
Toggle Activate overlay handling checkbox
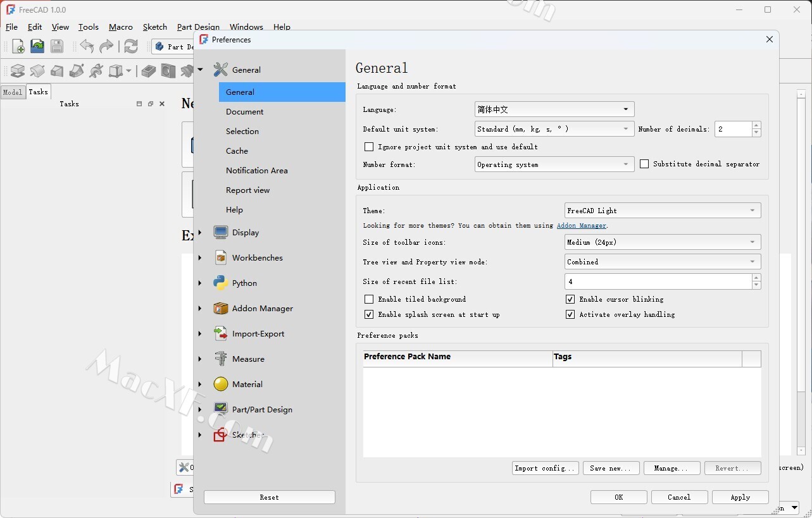[x=570, y=314]
